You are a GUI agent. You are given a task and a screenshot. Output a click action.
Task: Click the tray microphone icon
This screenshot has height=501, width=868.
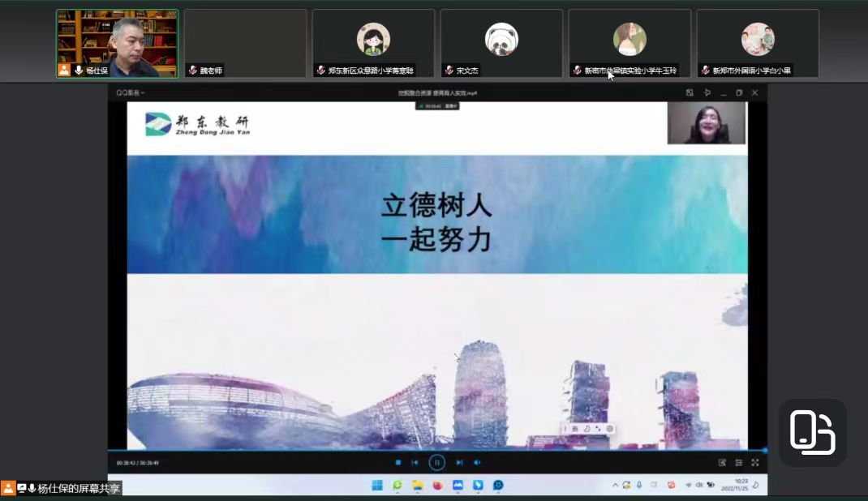tap(639, 485)
